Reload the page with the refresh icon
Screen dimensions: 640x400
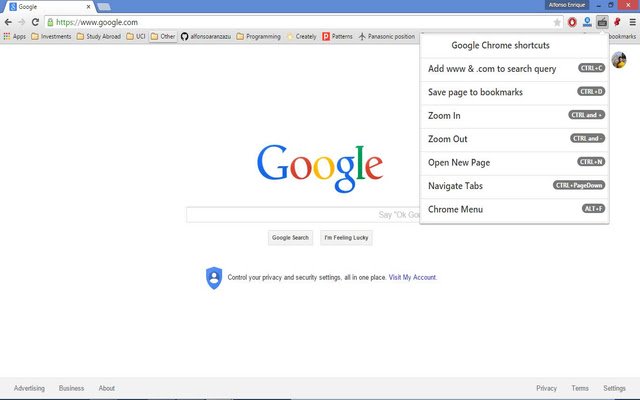[x=35, y=22]
